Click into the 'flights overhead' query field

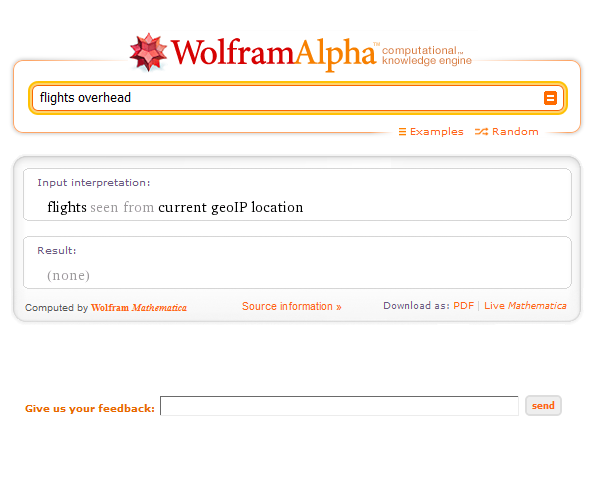click(288, 98)
